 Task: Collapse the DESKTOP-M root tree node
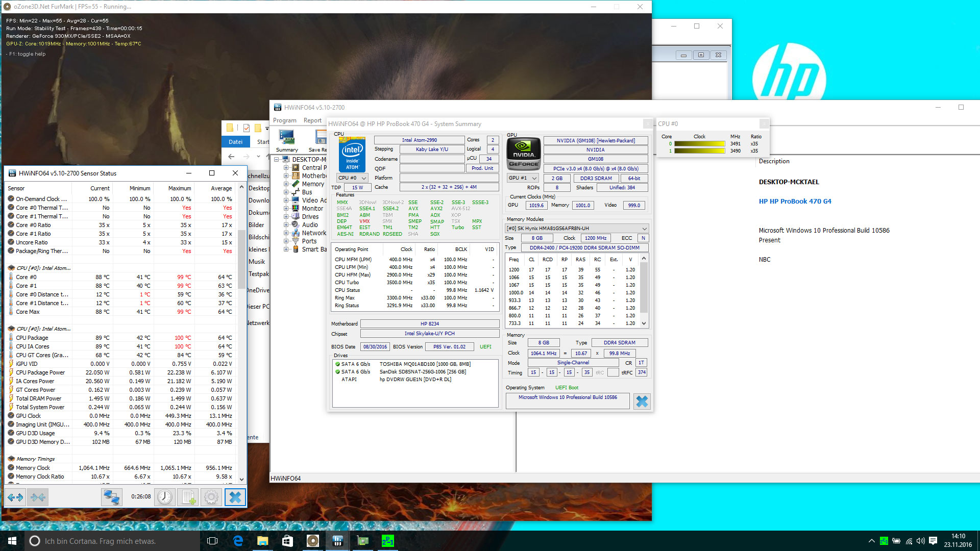[277, 160]
